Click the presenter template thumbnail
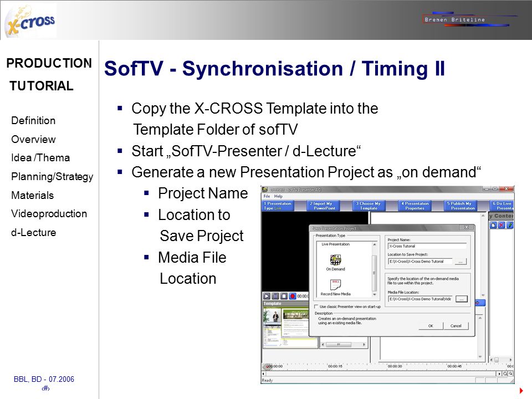Viewport: 532px width, 399px height. [290, 328]
